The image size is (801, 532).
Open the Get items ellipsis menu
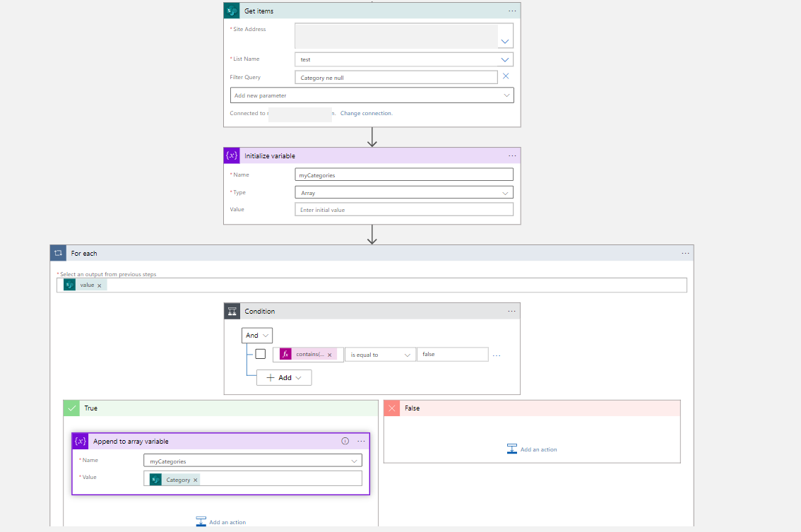(x=512, y=11)
